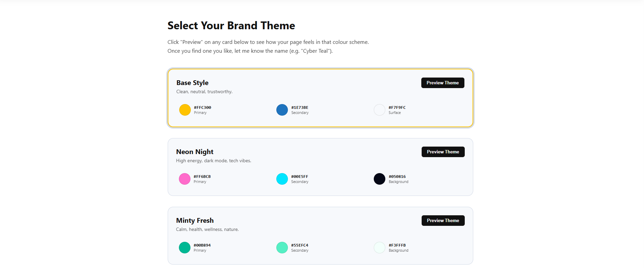Click the pink #FF6BCB primary swatch
Viewport: 644px width, 268px height.
[185, 179]
